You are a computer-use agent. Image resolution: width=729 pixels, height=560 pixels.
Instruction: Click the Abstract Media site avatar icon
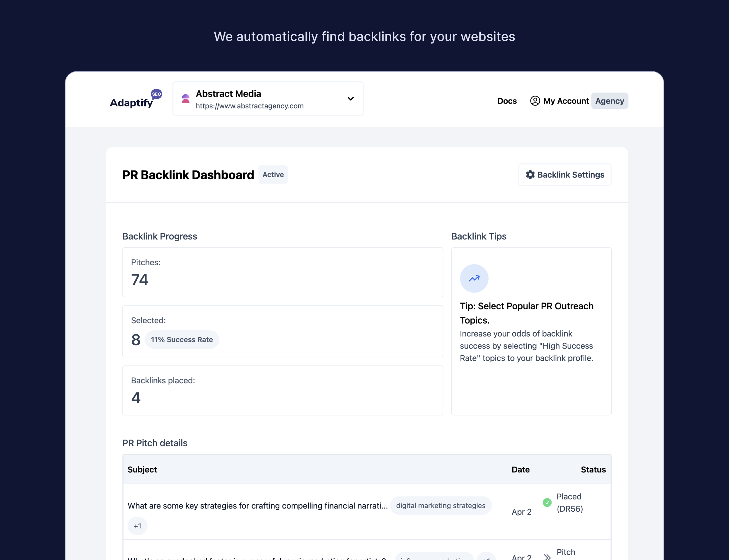pyautogui.click(x=186, y=99)
